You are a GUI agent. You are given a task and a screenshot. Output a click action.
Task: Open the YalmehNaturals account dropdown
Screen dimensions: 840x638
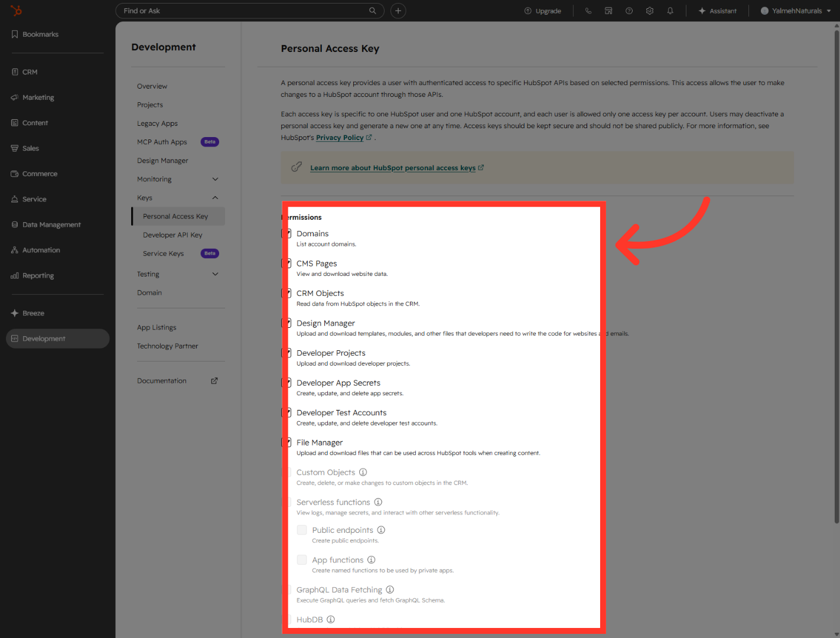pyautogui.click(x=796, y=11)
